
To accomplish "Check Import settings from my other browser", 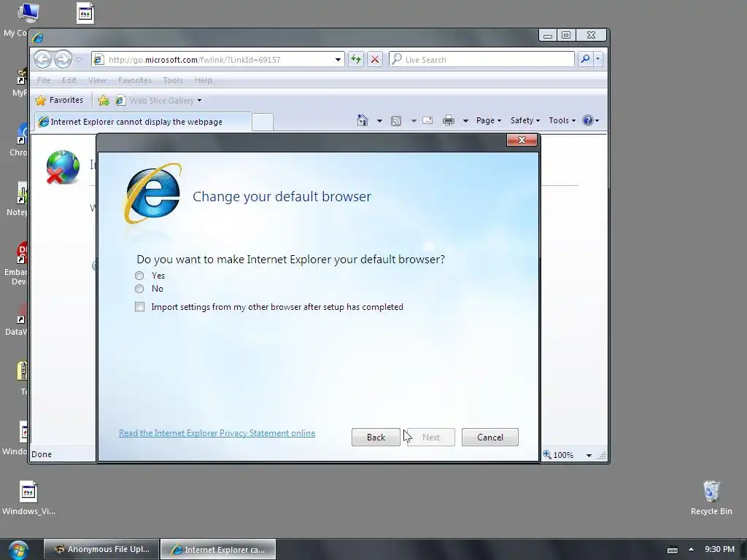I will (x=139, y=307).
